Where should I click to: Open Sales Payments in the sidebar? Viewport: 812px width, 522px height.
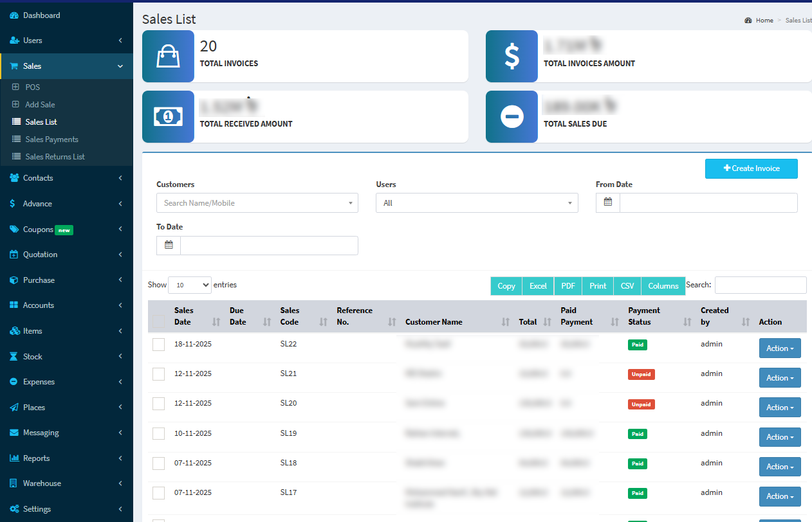51,139
